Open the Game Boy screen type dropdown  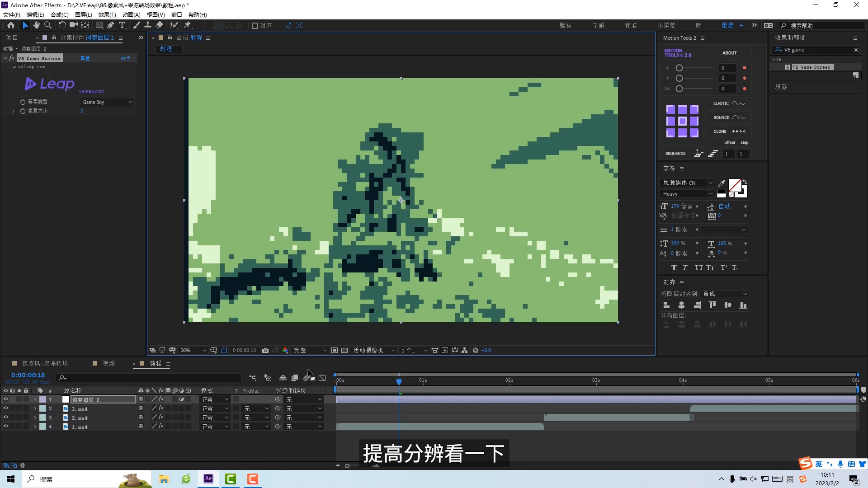tap(107, 102)
